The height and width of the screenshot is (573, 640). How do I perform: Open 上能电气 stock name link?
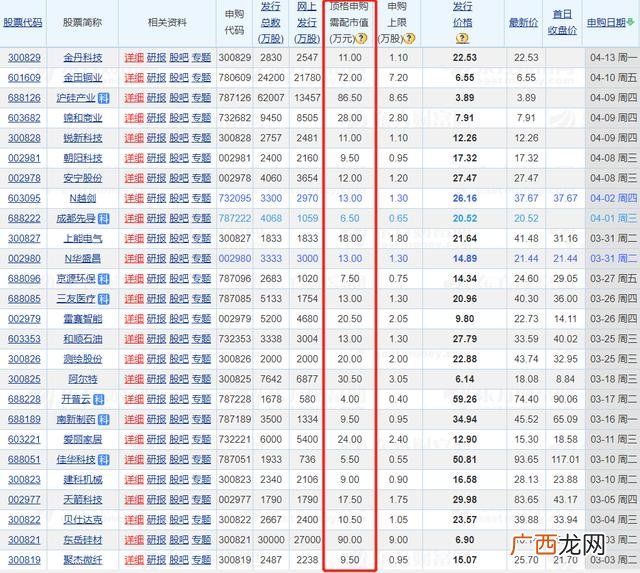tap(83, 238)
